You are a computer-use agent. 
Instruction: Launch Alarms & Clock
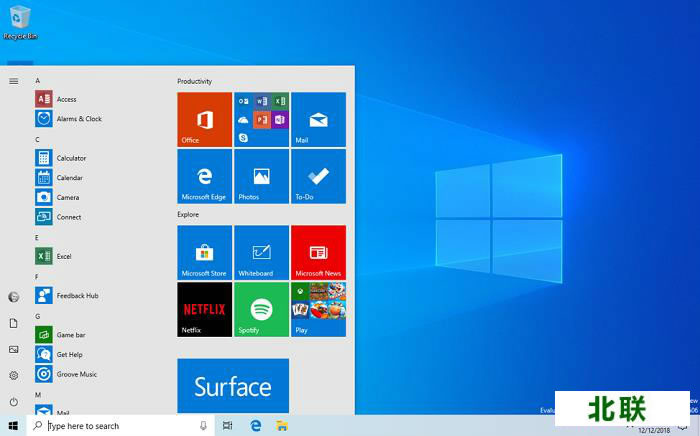(78, 119)
